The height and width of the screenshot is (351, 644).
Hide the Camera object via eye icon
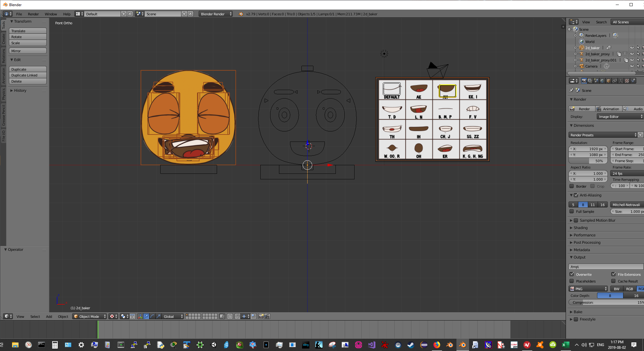point(632,66)
